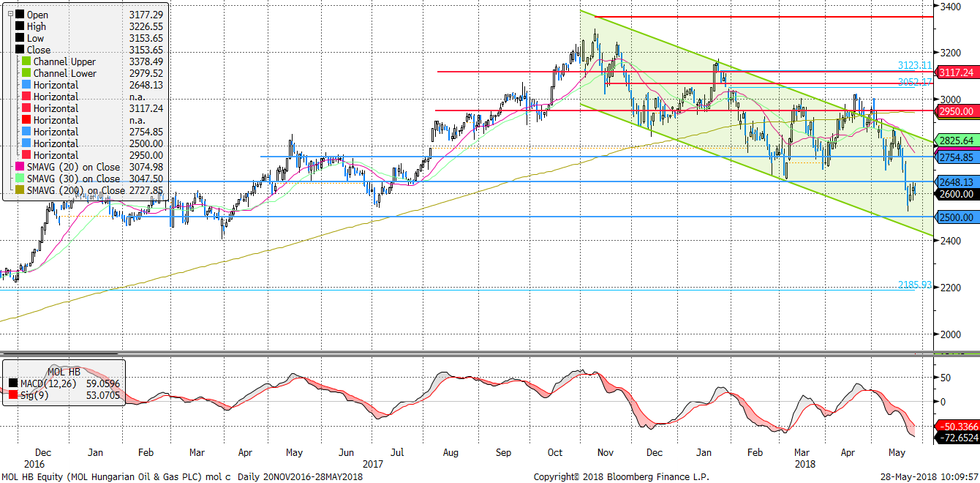This screenshot has height=483, width=980.
Task: Click the red 2950.00 axis price tag
Action: point(957,111)
